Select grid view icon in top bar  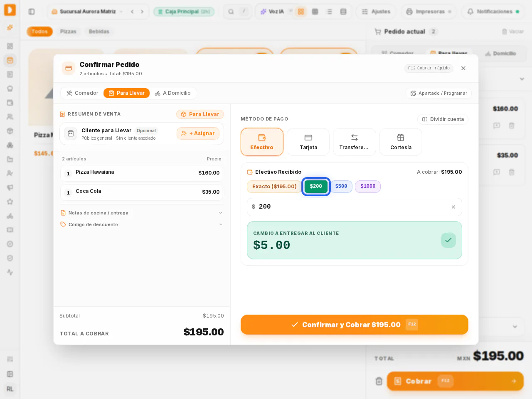(x=301, y=12)
